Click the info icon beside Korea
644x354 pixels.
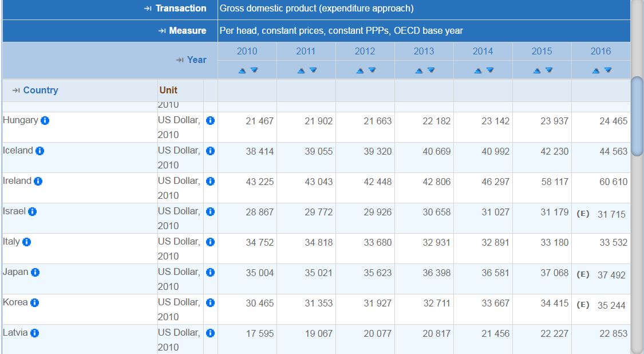[x=35, y=303]
